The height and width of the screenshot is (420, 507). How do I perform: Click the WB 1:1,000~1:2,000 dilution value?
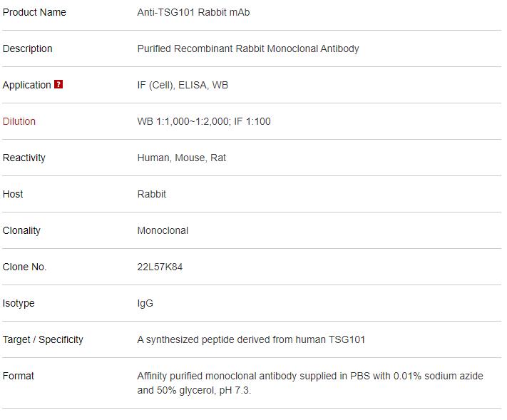(183, 121)
